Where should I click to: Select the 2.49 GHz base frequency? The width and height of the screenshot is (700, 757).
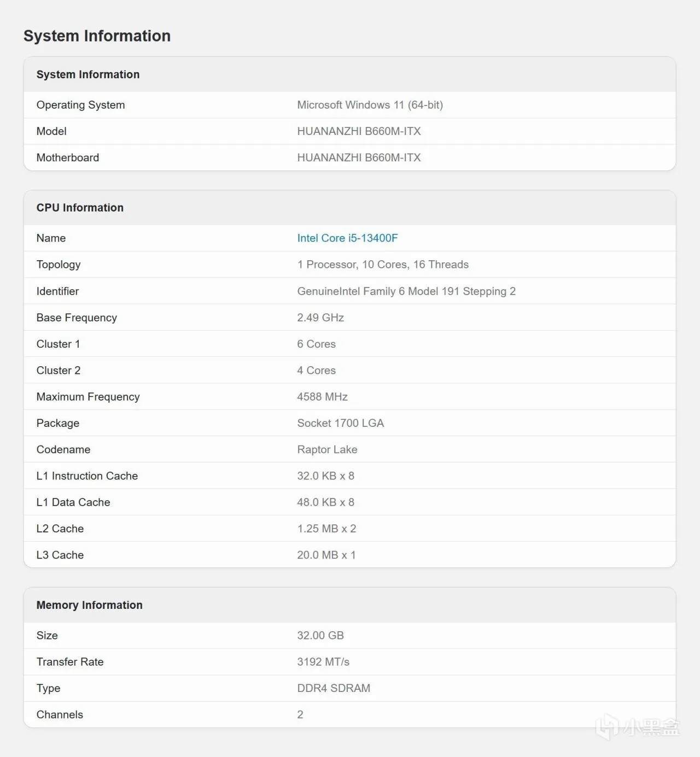coord(320,318)
